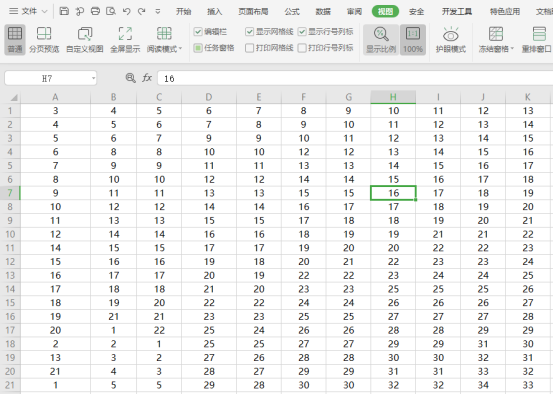The width and height of the screenshot is (554, 394).
Task: Click the formula bar input showing 16
Action: 355,78
